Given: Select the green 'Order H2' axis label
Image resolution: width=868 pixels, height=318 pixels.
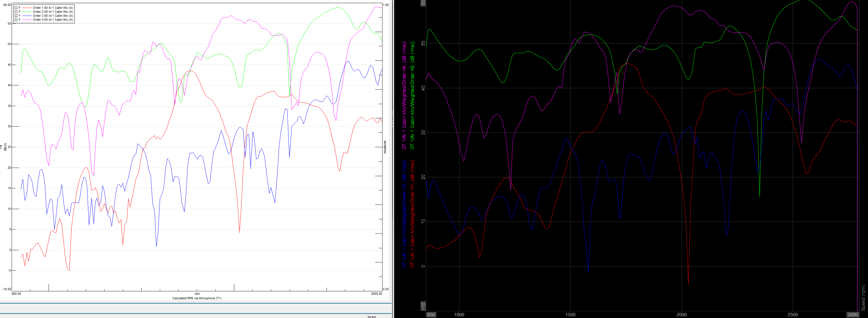Looking at the screenshot, I should click(413, 96).
